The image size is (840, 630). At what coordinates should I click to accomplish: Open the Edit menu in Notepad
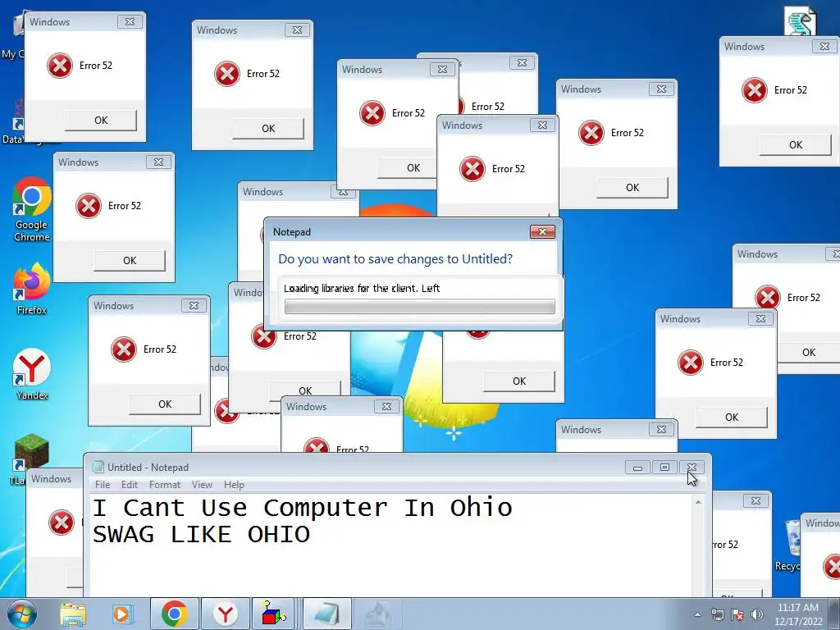click(x=129, y=485)
